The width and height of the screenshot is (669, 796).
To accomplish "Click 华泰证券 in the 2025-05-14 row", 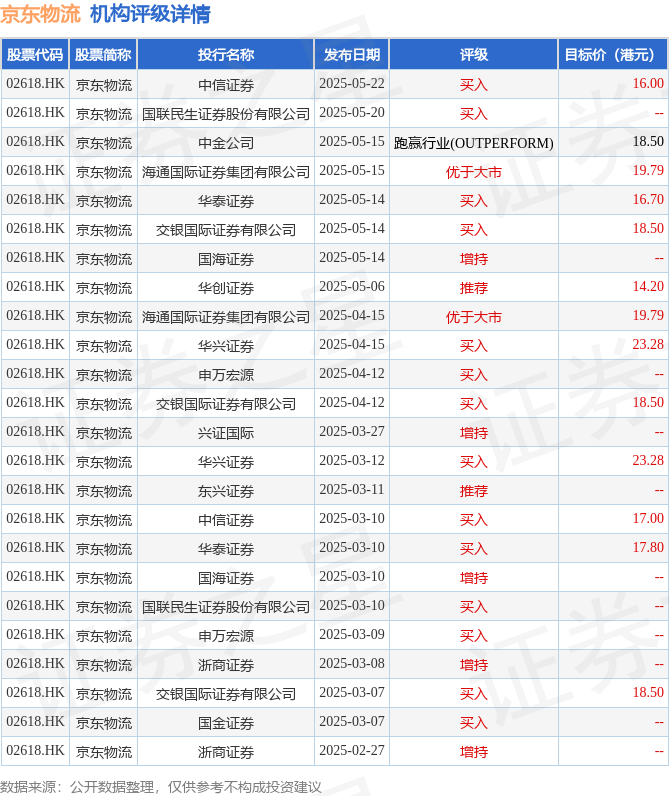I will [226, 200].
